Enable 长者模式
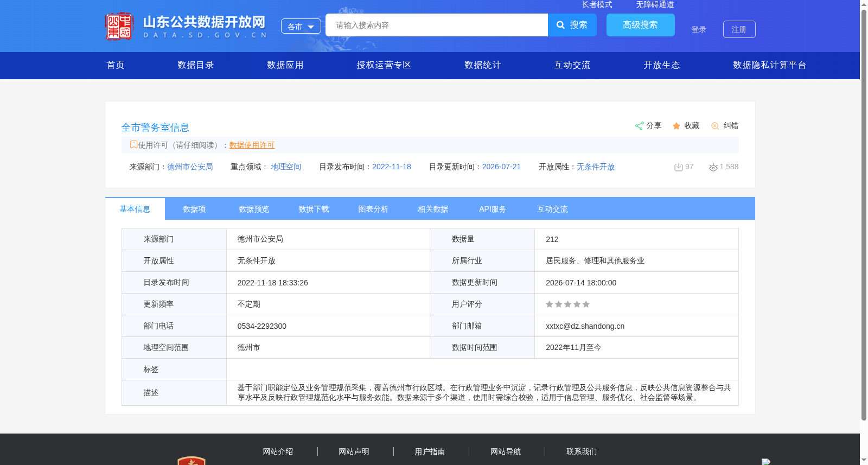 (x=597, y=4)
